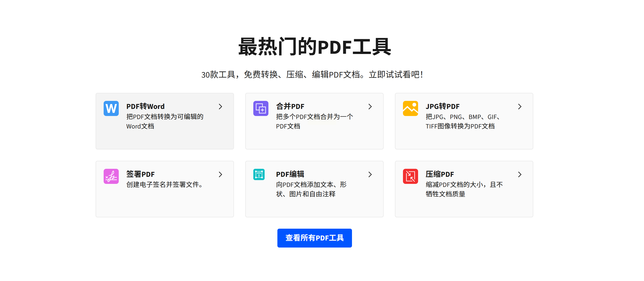Click the heading 最热门的PDF工具
The width and height of the screenshot is (644, 281).
coord(314,47)
